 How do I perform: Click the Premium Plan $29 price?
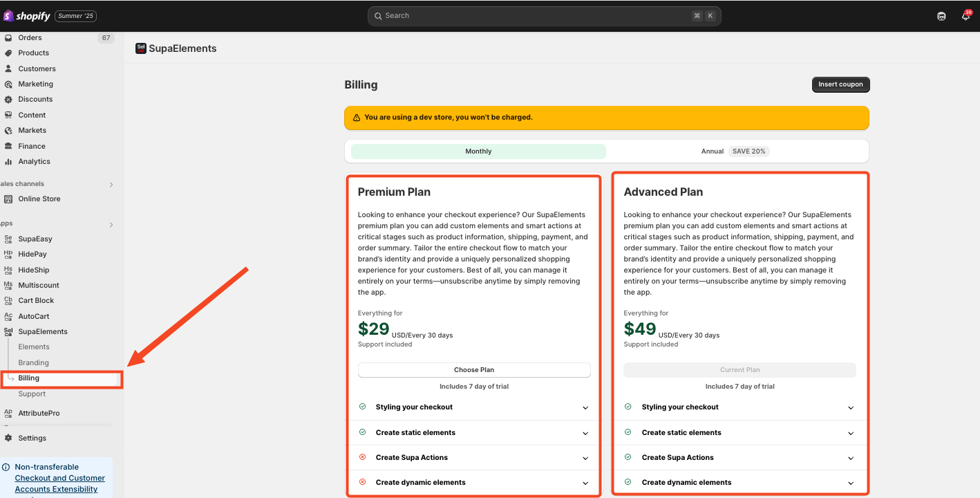[x=374, y=329]
